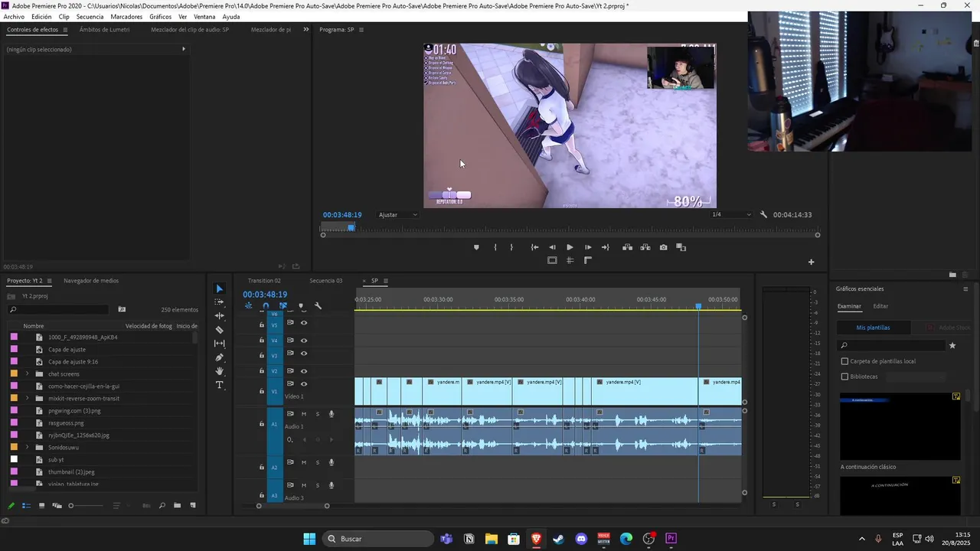Viewport: 980px width, 551px height.
Task: Select the Pen tool
Action: [220, 357]
